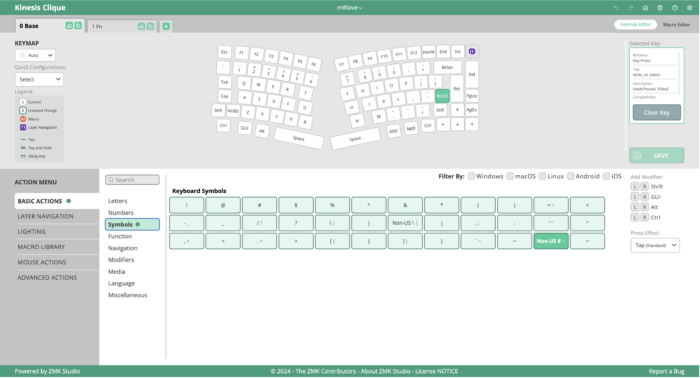Viewport: 700px width, 378px height.
Task: Switch to Keymap Editor
Action: (x=635, y=25)
